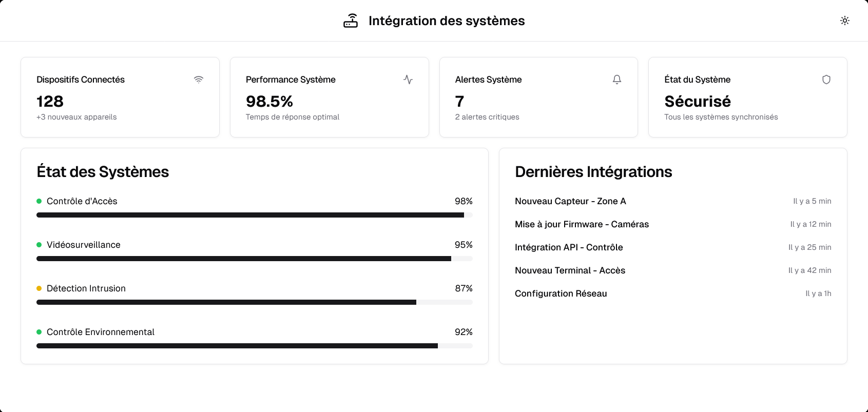Click the 'Il y a 1h' timestamp

point(818,293)
